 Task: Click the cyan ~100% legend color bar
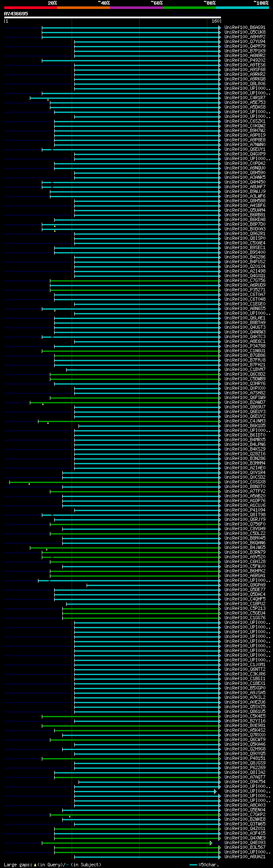pos(242,8)
